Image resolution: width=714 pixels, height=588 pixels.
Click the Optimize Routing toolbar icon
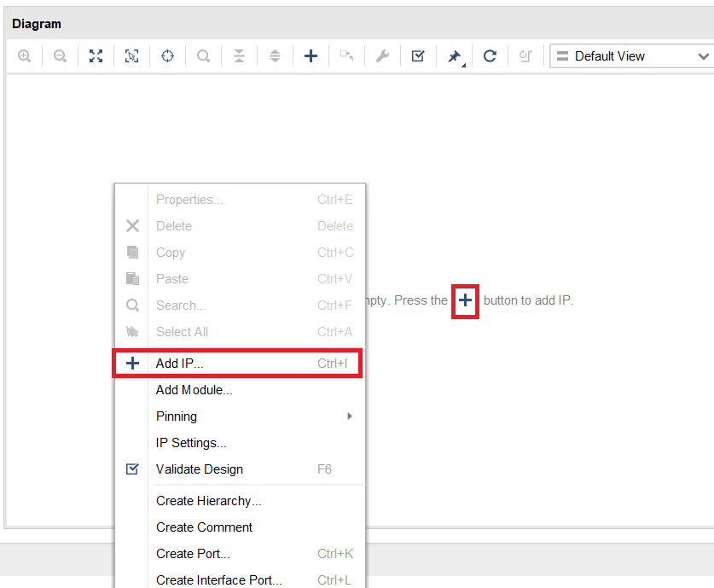pyautogui.click(x=525, y=56)
